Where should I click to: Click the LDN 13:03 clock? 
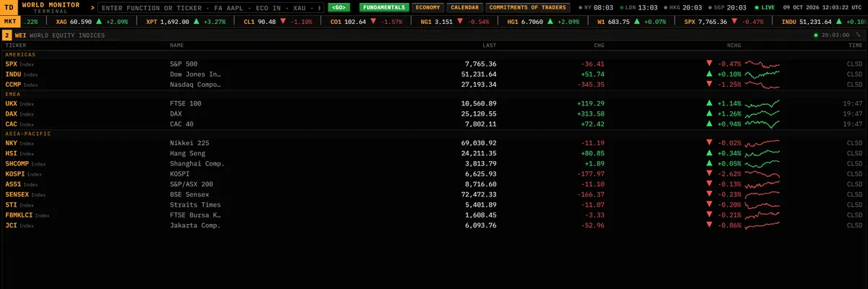click(x=638, y=7)
